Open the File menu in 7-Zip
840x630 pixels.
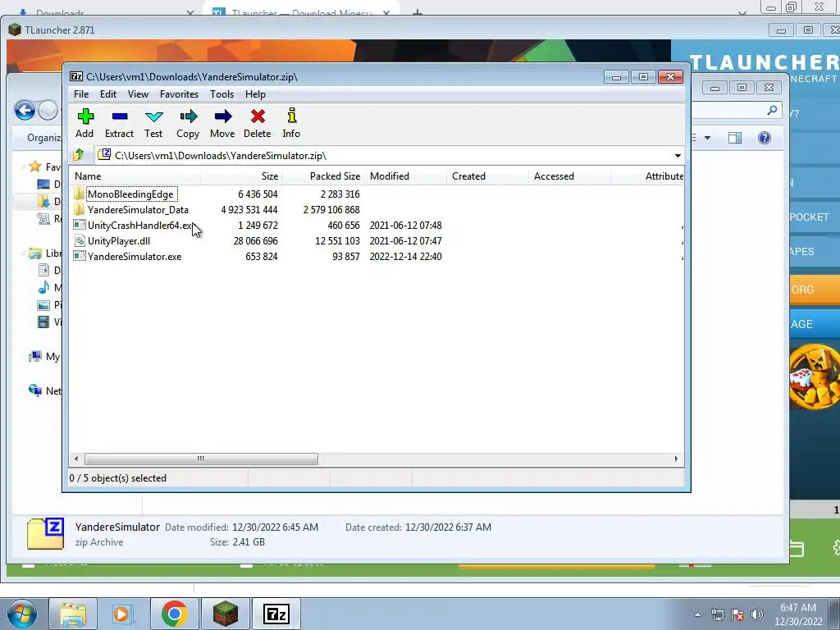(81, 94)
